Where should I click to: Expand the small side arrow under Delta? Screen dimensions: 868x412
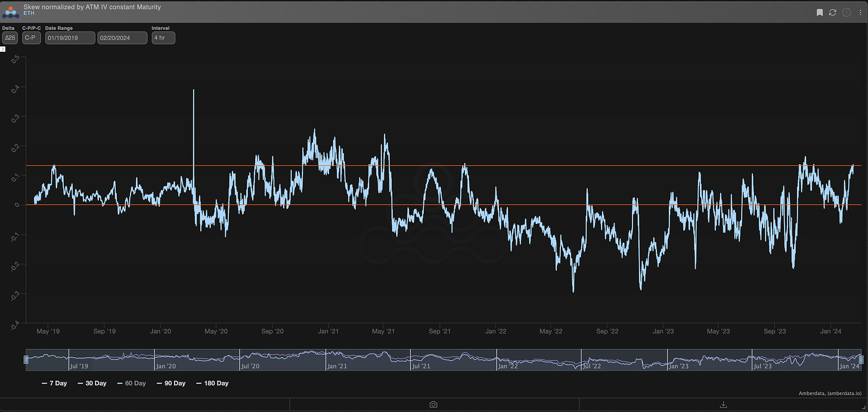pos(3,49)
